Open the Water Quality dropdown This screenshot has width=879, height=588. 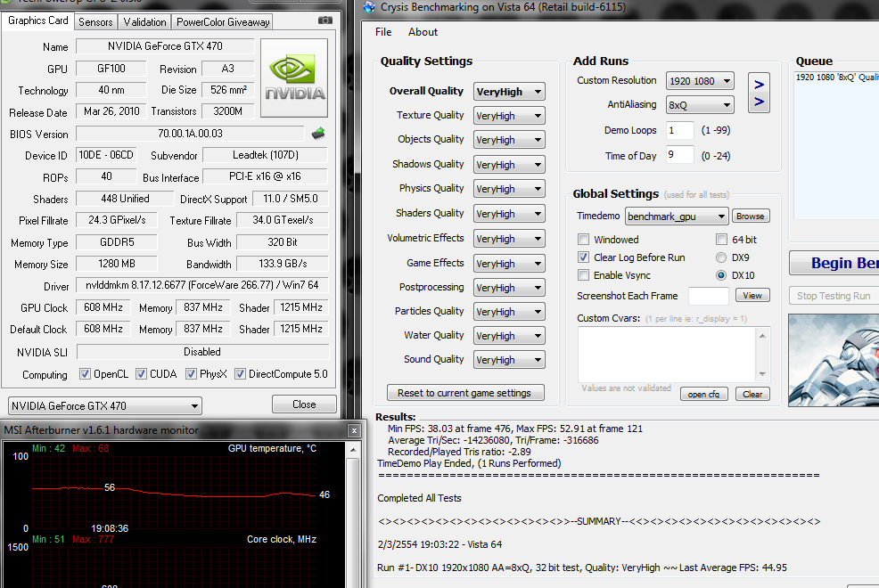point(509,336)
